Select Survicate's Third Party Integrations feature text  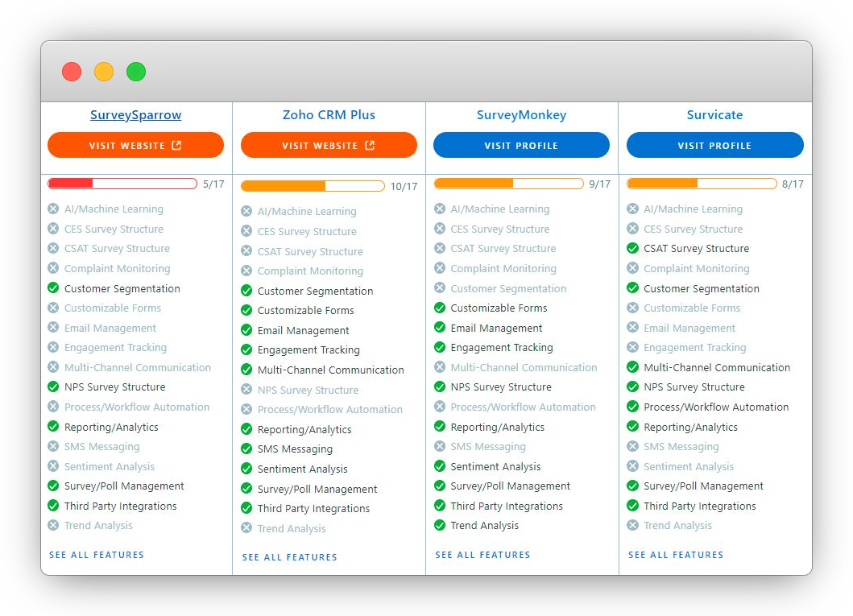pos(700,506)
